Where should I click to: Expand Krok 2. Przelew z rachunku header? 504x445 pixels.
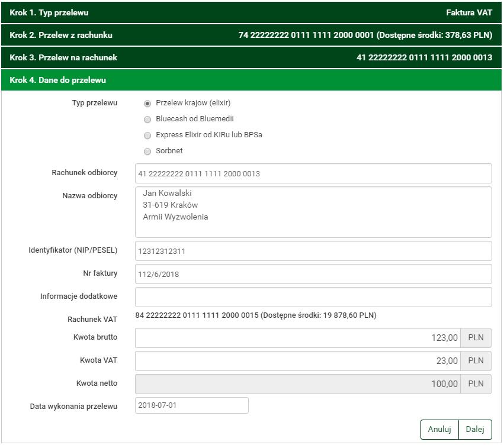click(x=251, y=35)
